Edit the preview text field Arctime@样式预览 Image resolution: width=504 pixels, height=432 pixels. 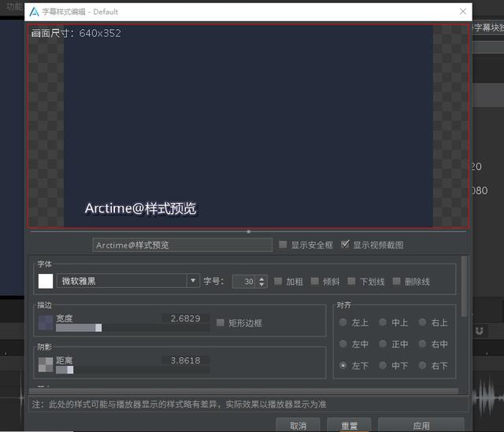182,245
